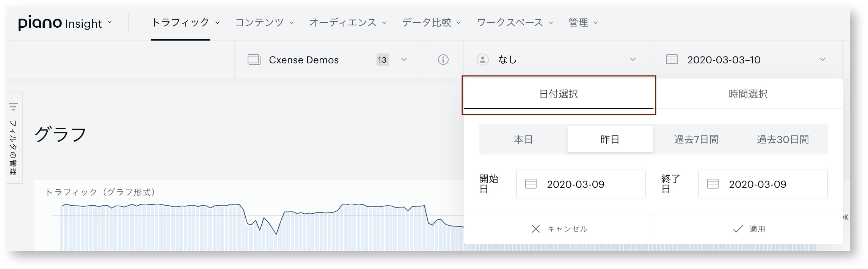The width and height of the screenshot is (868, 269).
Task: Select the 過去30日間 preset
Action: point(783,139)
